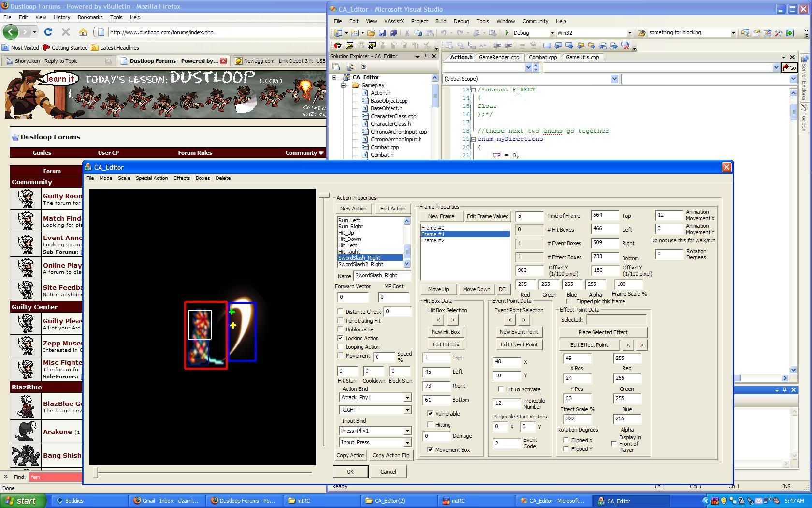Collapse CA_Editor solution tree node
812x508 pixels.
click(x=334, y=77)
